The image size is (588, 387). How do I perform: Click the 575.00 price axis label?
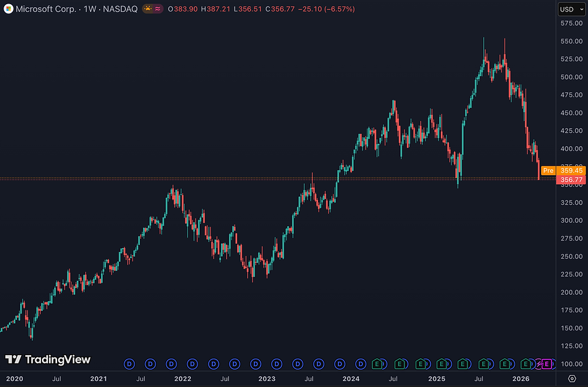click(x=571, y=23)
